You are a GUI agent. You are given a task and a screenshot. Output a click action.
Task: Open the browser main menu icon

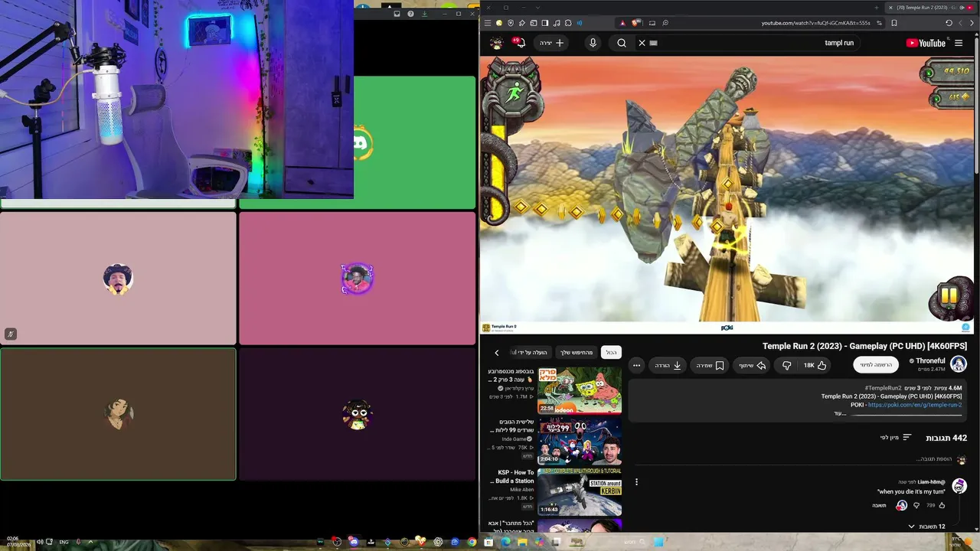(x=488, y=23)
